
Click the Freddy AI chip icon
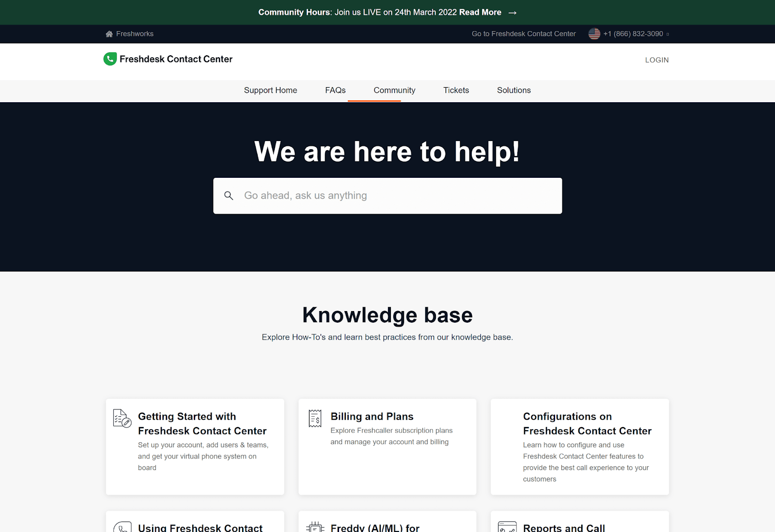click(315, 527)
